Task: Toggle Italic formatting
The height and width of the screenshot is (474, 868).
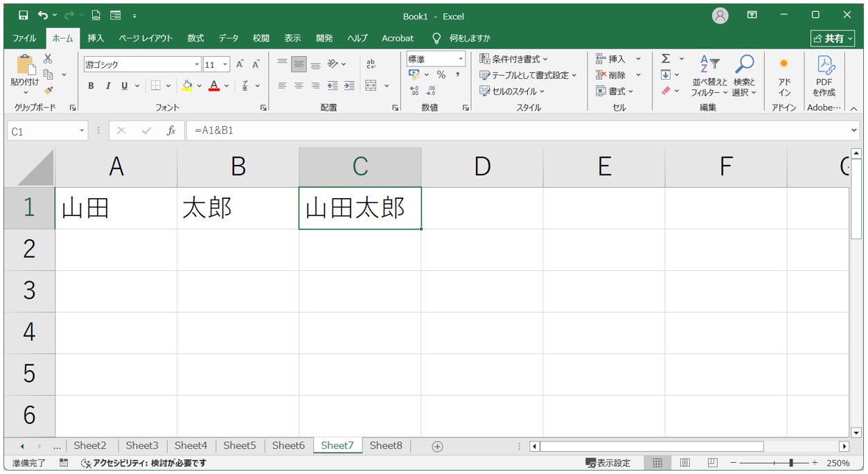Action: pos(108,86)
